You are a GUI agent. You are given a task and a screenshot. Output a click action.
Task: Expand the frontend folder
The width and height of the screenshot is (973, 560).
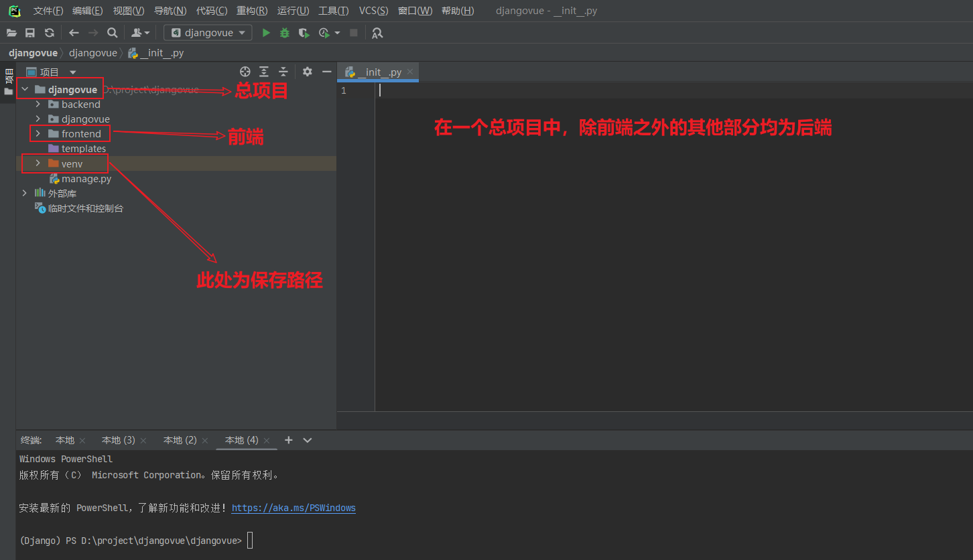[x=38, y=133]
